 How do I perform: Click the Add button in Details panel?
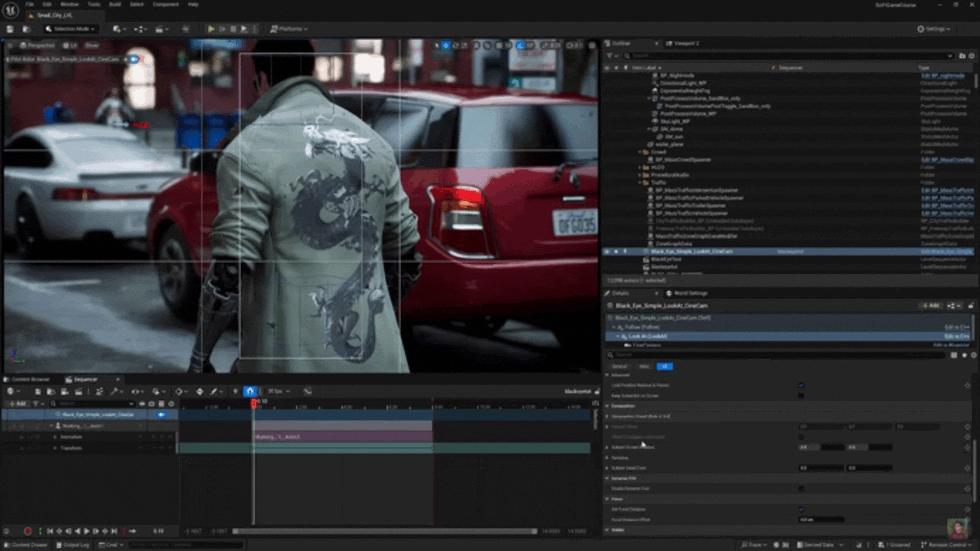[931, 306]
